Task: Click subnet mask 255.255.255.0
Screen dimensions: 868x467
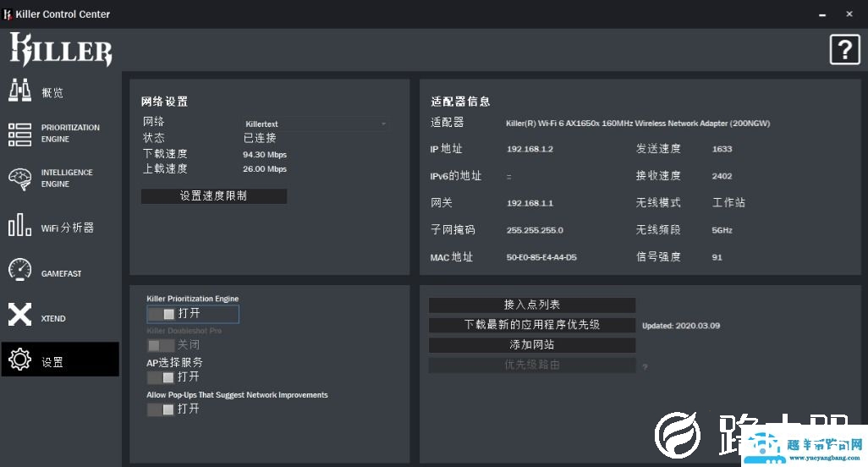Action: (535, 230)
